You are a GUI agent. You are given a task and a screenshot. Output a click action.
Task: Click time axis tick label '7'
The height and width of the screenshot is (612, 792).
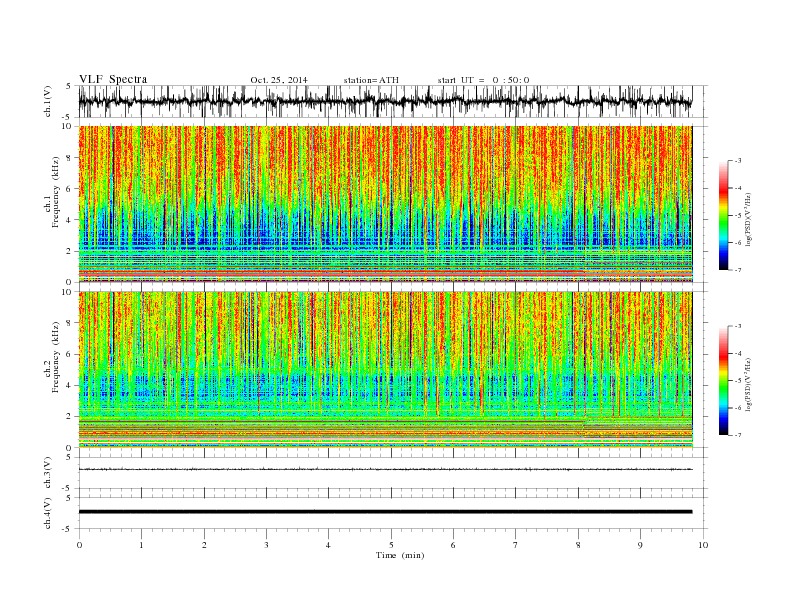pyautogui.click(x=516, y=545)
